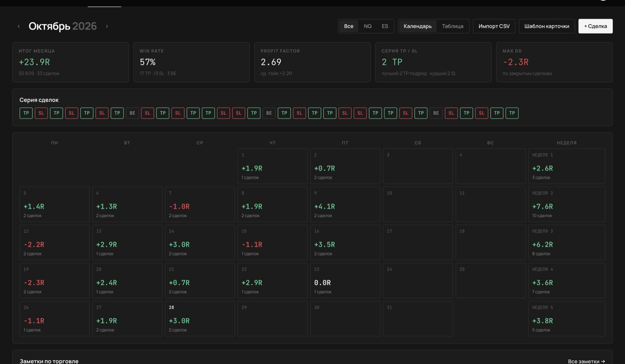Open the Неделя 3 summary with +6.2R

pyautogui.click(x=567, y=242)
